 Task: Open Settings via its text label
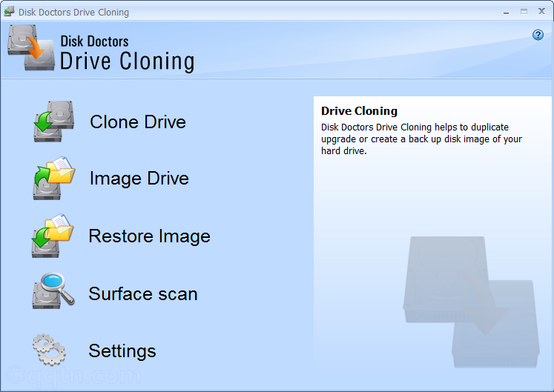click(x=122, y=351)
